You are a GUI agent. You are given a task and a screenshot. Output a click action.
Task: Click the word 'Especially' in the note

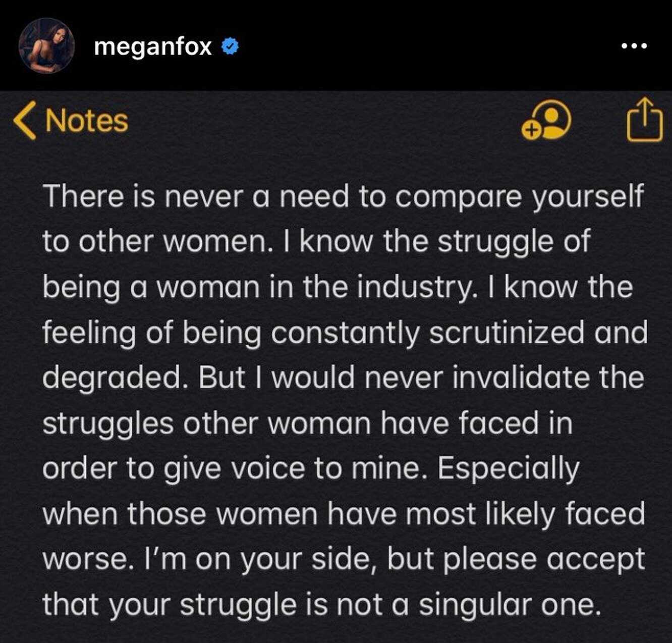[x=509, y=469]
